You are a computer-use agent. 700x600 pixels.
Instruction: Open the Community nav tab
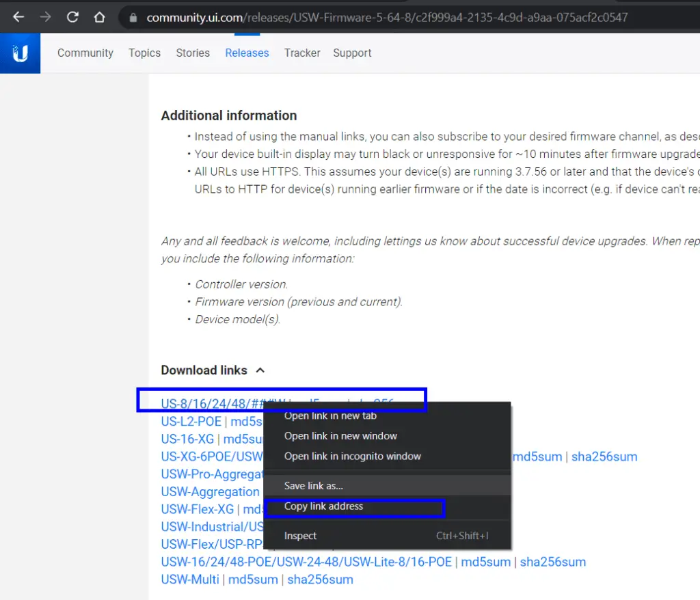[x=85, y=53]
